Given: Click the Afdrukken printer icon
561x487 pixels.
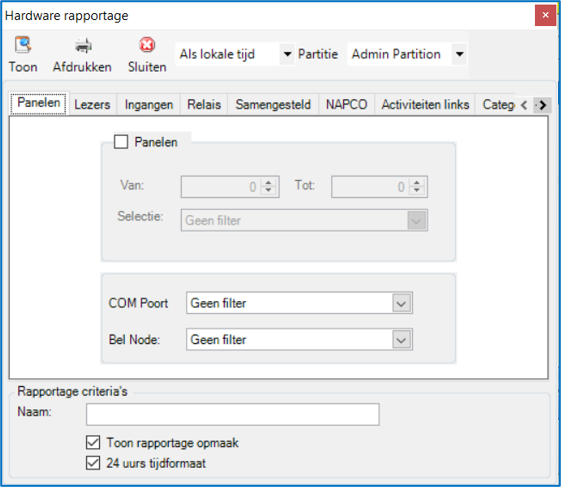Looking at the screenshot, I should [83, 45].
